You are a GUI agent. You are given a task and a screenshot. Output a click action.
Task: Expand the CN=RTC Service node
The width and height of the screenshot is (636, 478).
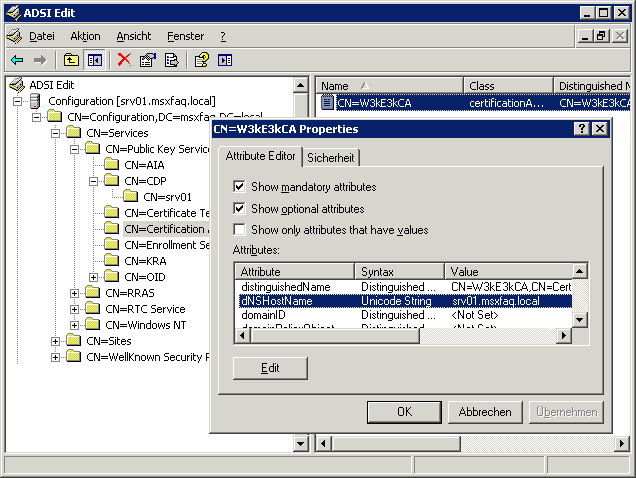[74, 309]
